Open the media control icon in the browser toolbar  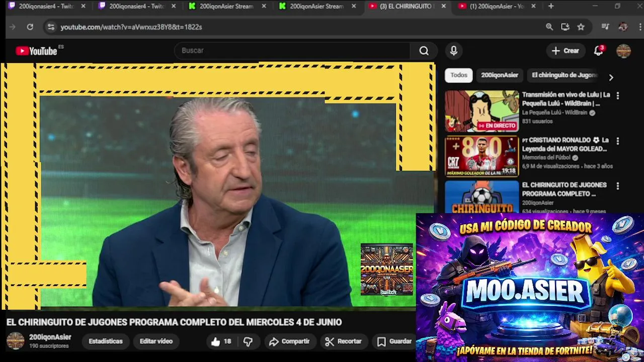pos(605,27)
